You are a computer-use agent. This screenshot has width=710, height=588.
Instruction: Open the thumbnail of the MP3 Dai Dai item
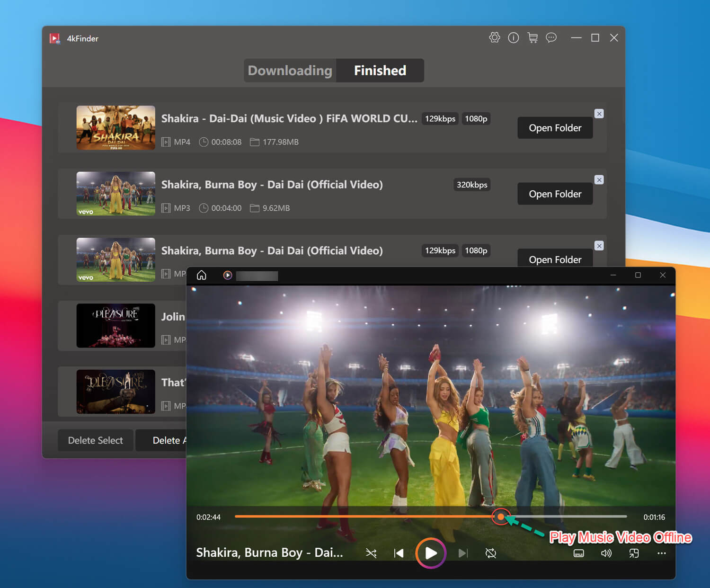(116, 194)
